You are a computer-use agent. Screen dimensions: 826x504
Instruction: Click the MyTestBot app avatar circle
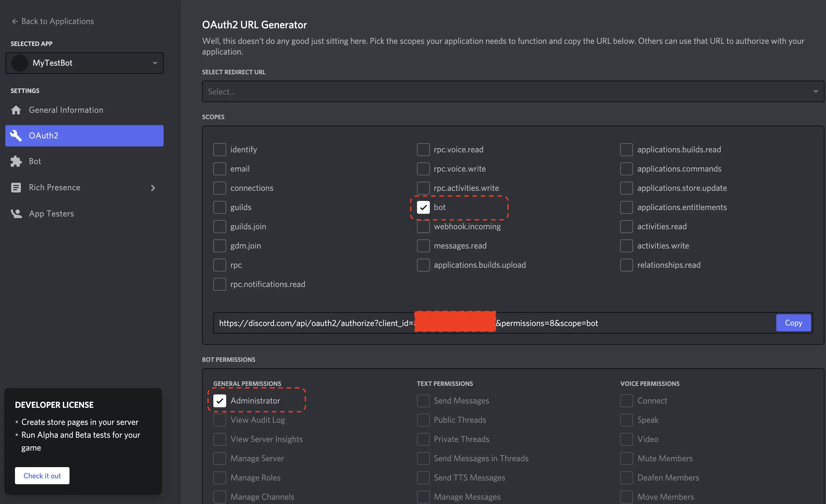pyautogui.click(x=20, y=63)
